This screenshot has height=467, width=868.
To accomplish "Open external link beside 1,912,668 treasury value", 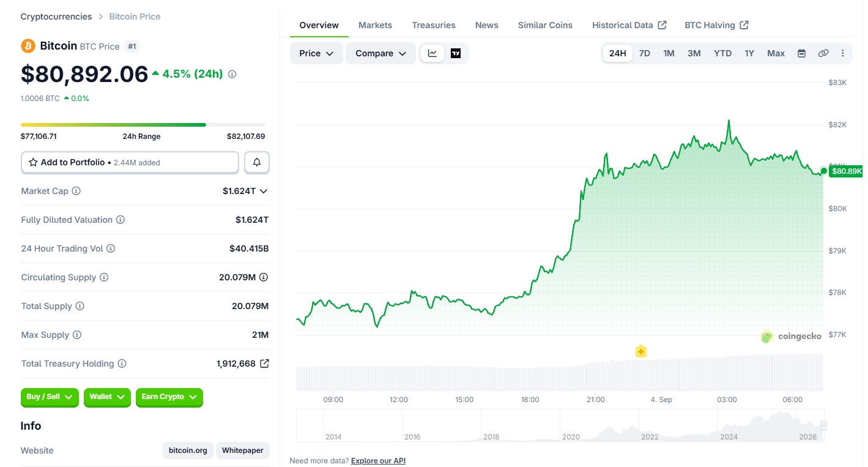I will (x=264, y=364).
